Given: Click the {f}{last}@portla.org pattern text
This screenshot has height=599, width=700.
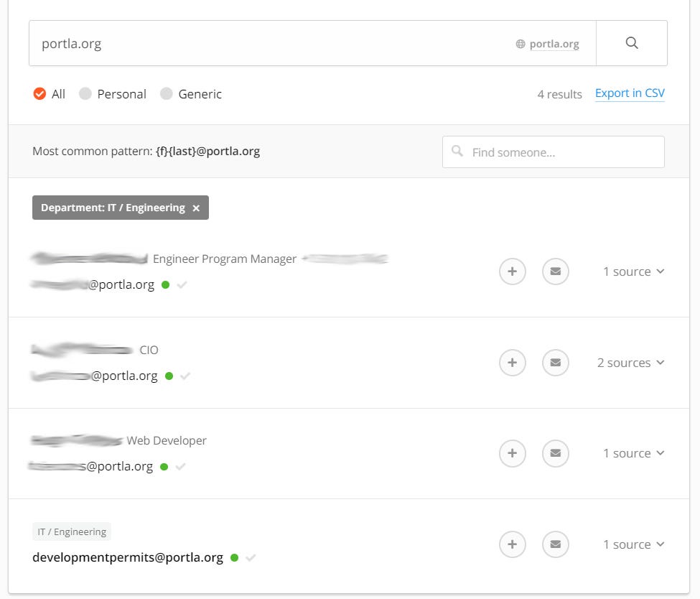Looking at the screenshot, I should (x=207, y=151).
